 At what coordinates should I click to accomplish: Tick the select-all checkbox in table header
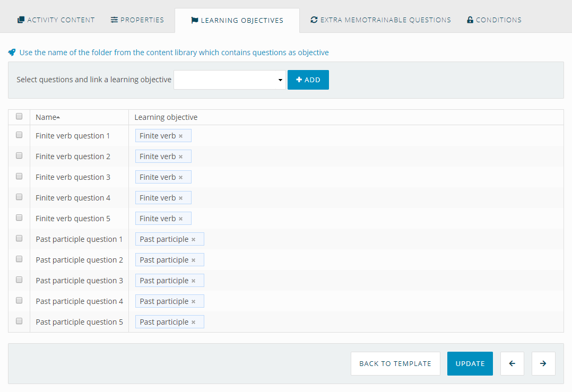[x=19, y=116]
